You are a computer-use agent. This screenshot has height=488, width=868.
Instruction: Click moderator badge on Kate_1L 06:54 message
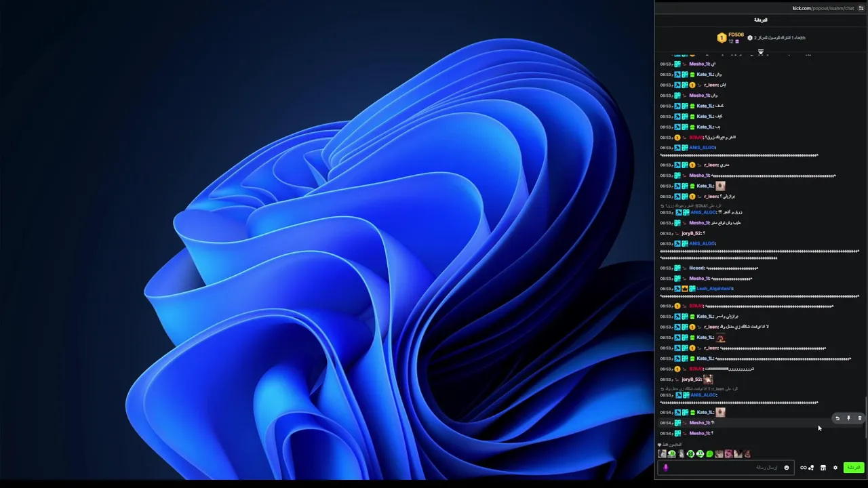click(677, 412)
